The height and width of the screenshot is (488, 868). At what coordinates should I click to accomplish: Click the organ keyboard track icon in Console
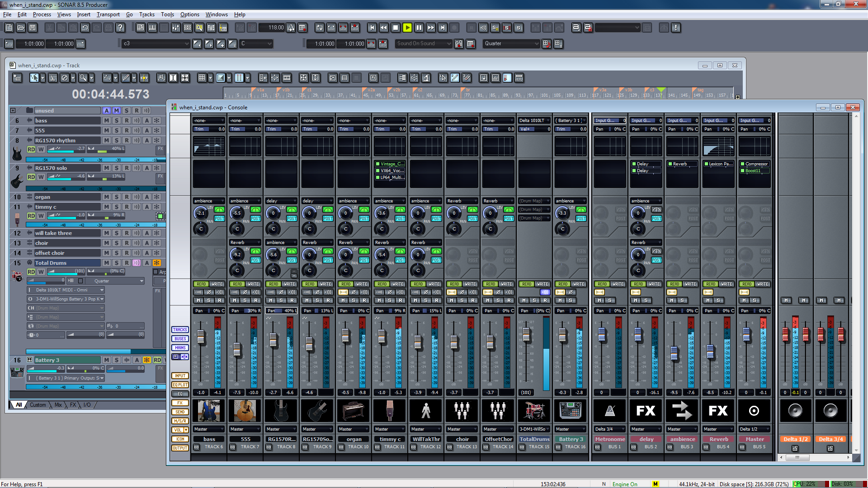354,411
